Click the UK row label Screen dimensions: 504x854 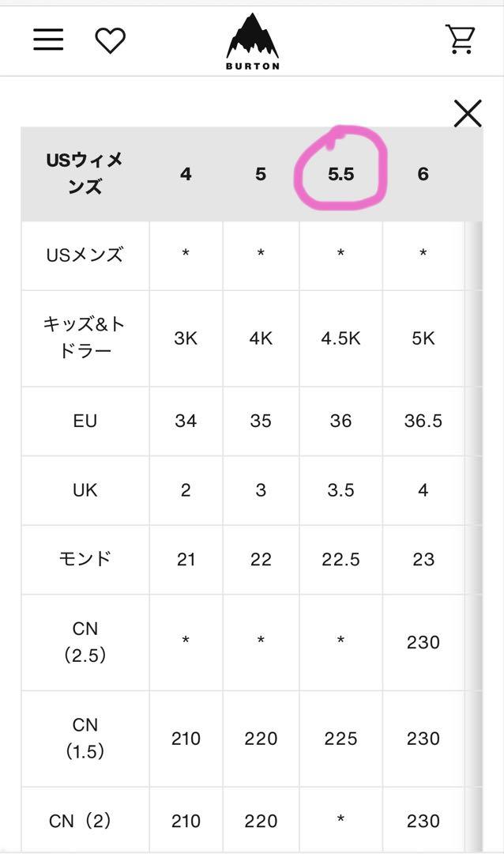point(85,490)
